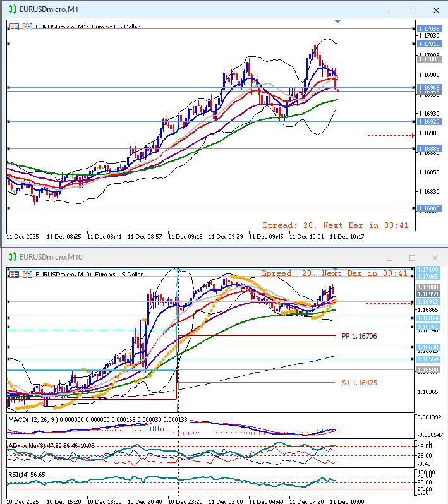
Task: Maximize the EURUSDmicro,M1 chart window
Action: click(413, 10)
